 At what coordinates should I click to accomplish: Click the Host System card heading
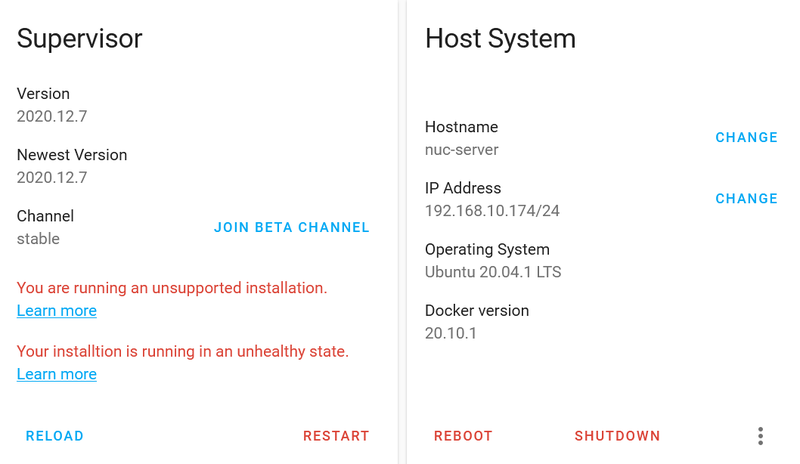click(x=500, y=38)
